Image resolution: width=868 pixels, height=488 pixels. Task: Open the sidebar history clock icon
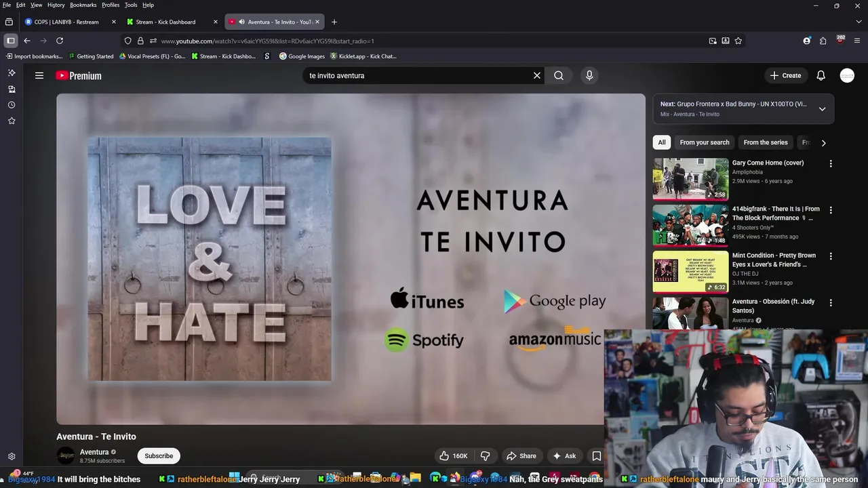tap(12, 105)
